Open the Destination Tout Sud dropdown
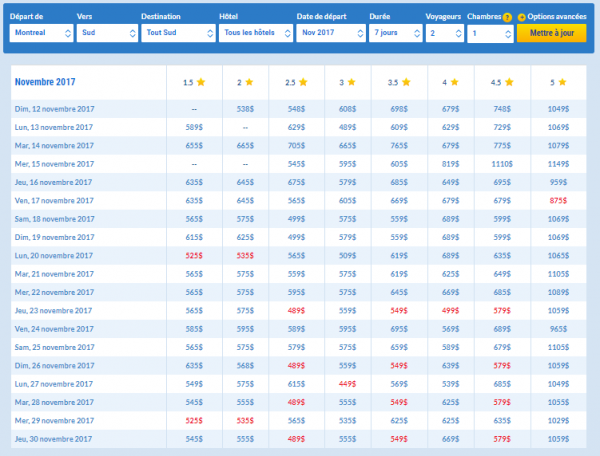Image resolution: width=600 pixels, height=456 pixels. point(175,33)
